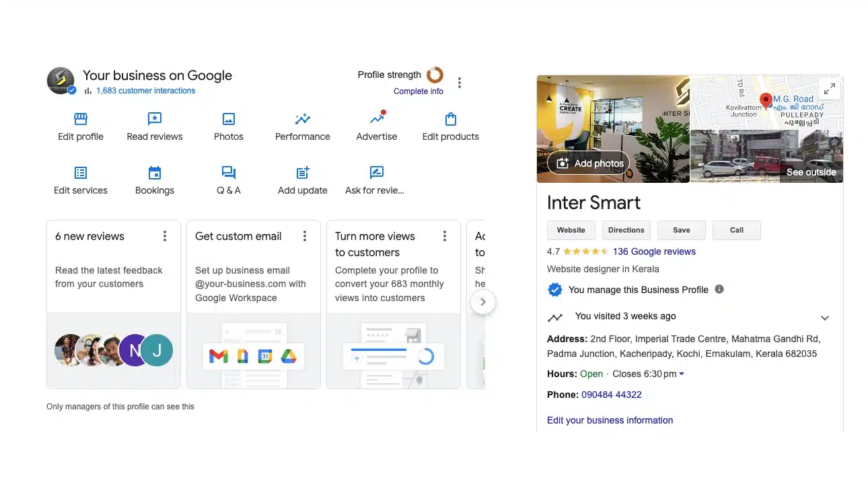Click phone number 090484 44322
868x484 pixels.
[612, 395]
